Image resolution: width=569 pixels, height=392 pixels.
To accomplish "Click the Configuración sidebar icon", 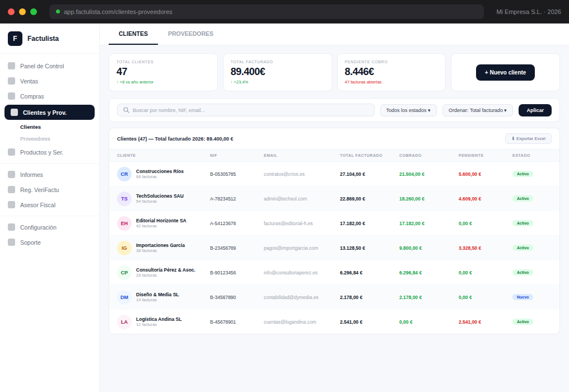I will tap(12, 227).
